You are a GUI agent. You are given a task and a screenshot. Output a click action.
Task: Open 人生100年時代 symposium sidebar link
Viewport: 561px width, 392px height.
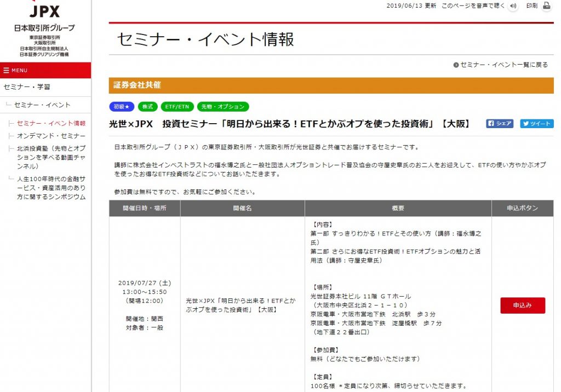pos(51,188)
